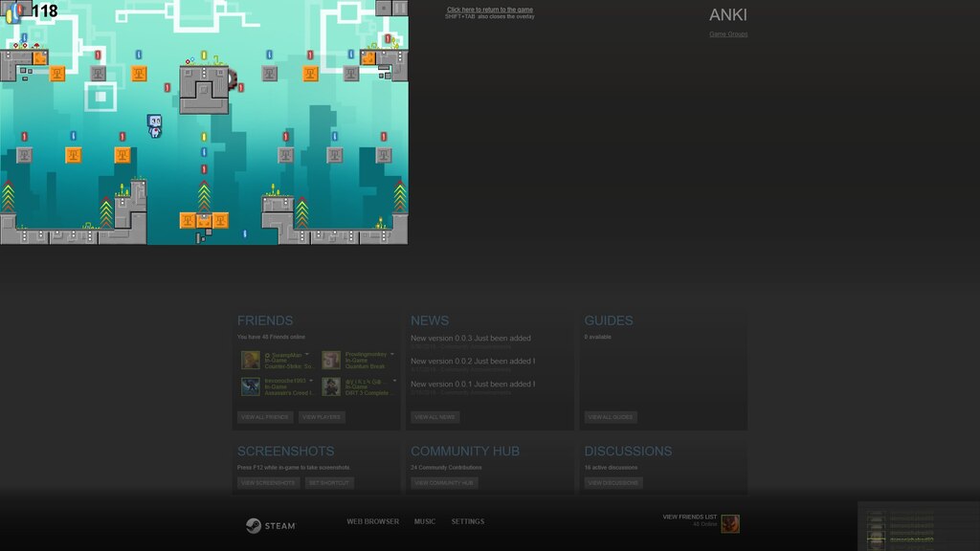Click 'Click here to return to the game'
Image resolution: width=980 pixels, height=551 pixels.
(x=489, y=10)
